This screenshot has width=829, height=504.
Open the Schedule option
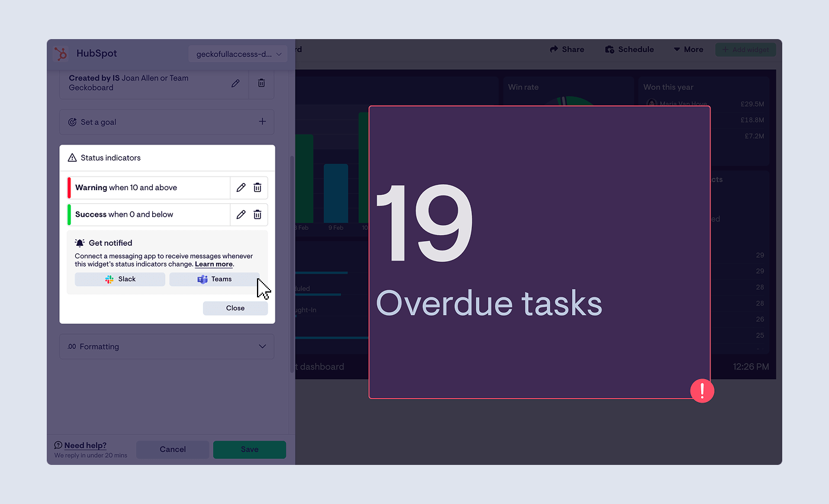(x=629, y=49)
